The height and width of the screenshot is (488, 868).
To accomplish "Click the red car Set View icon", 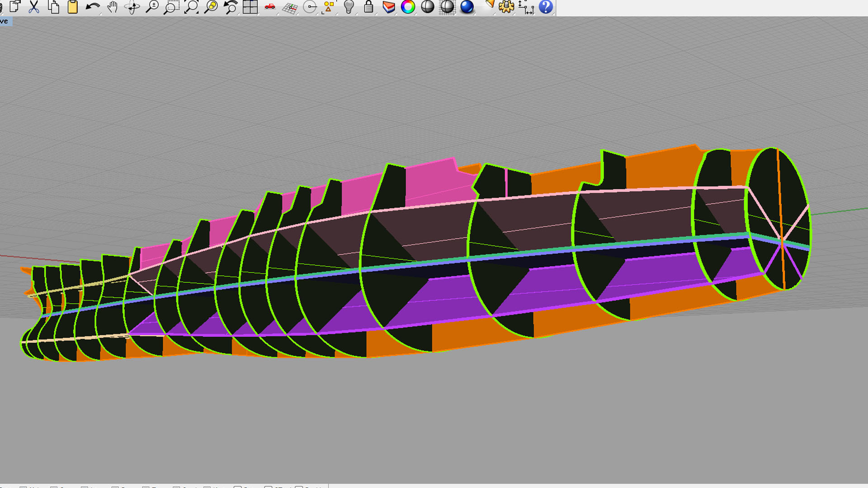I will click(270, 6).
